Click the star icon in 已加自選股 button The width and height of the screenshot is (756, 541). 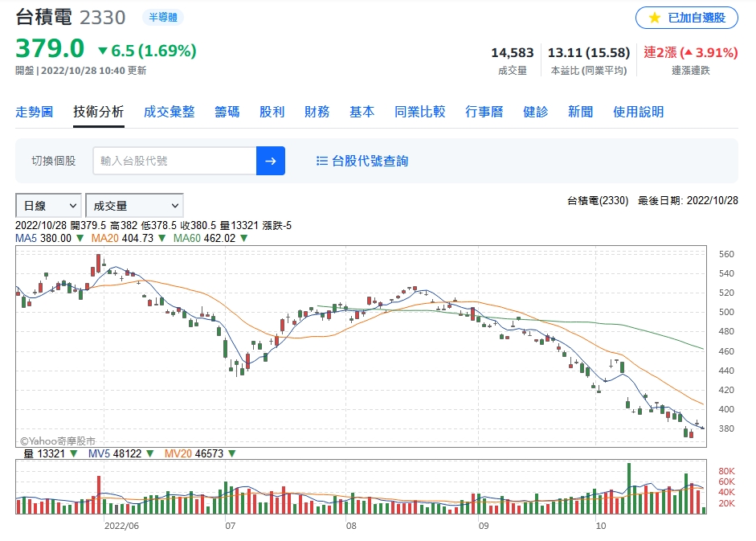pyautogui.click(x=654, y=18)
